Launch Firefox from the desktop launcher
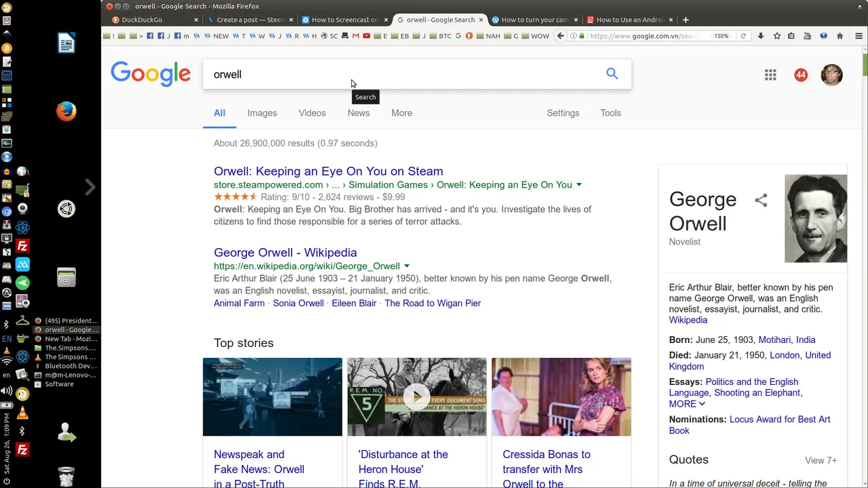Viewport: 868px width, 488px height. pos(66,111)
